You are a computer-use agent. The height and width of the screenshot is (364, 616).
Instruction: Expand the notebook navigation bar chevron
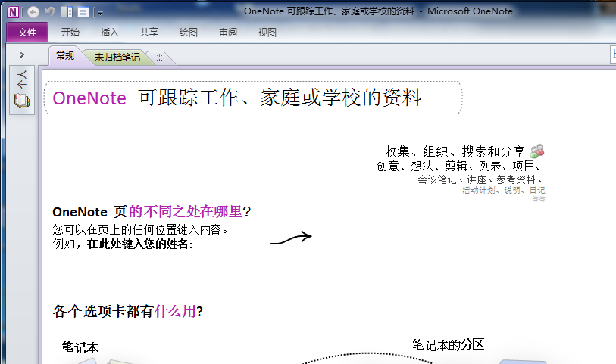(x=22, y=55)
